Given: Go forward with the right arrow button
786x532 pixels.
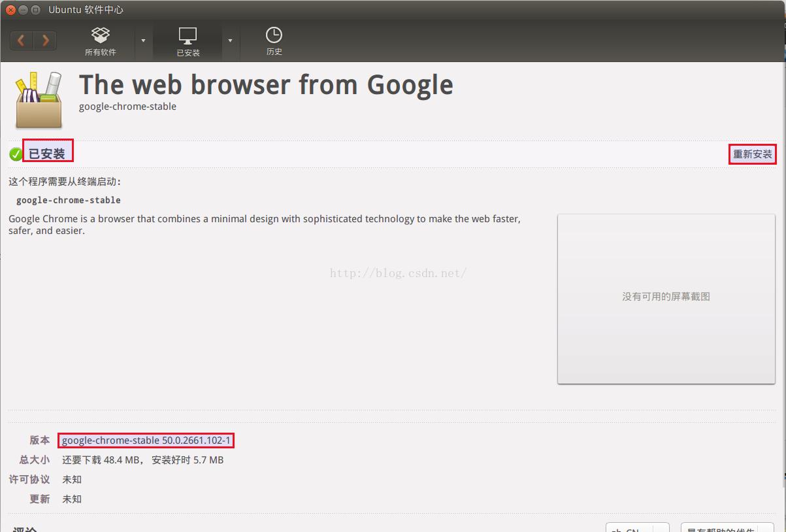Looking at the screenshot, I should (45, 41).
